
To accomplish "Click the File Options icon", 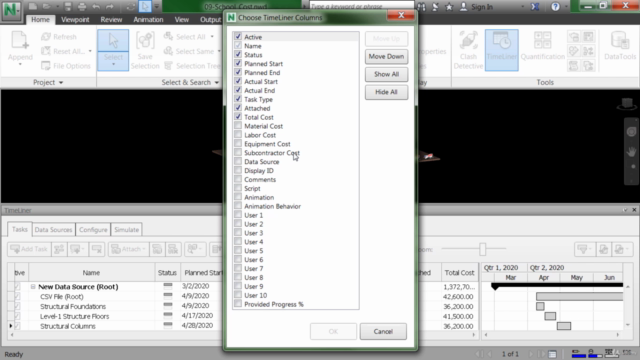I will pos(46,66).
